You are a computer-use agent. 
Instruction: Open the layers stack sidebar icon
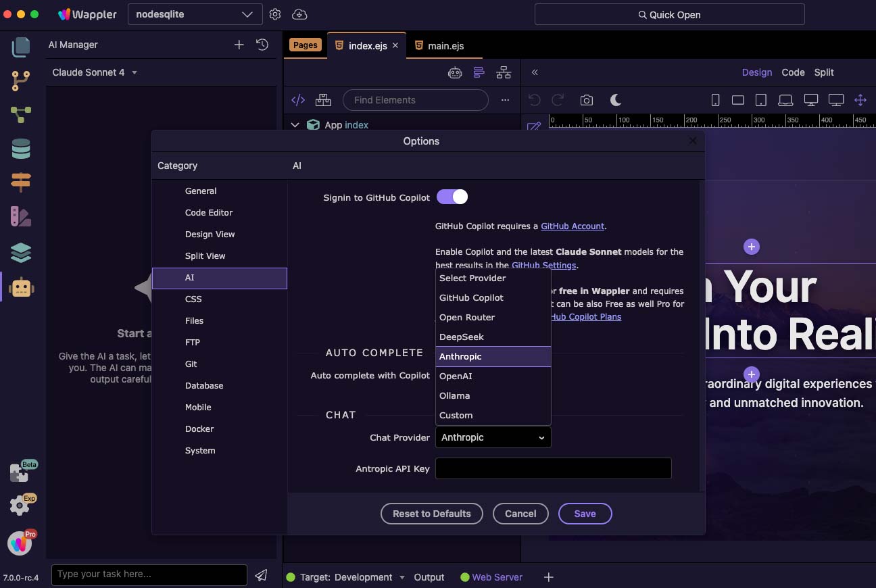21,252
